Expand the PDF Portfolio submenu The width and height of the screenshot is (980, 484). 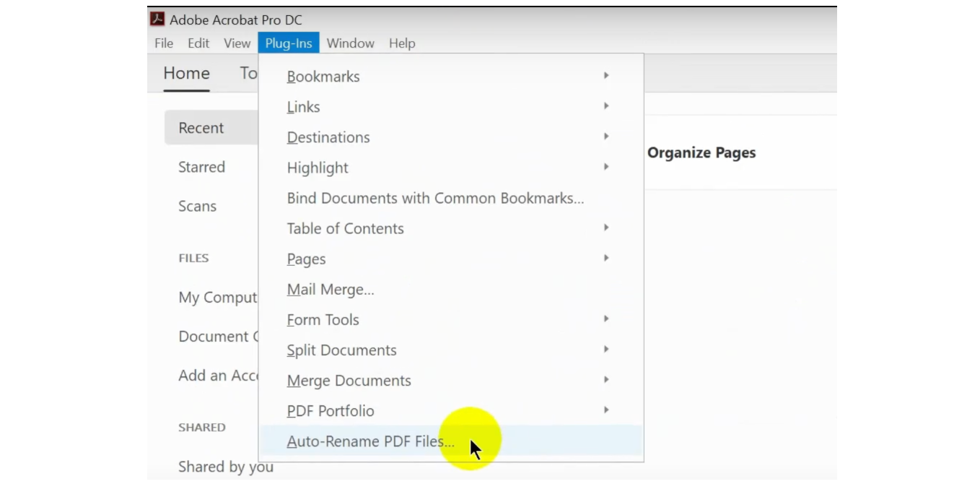[330, 410]
